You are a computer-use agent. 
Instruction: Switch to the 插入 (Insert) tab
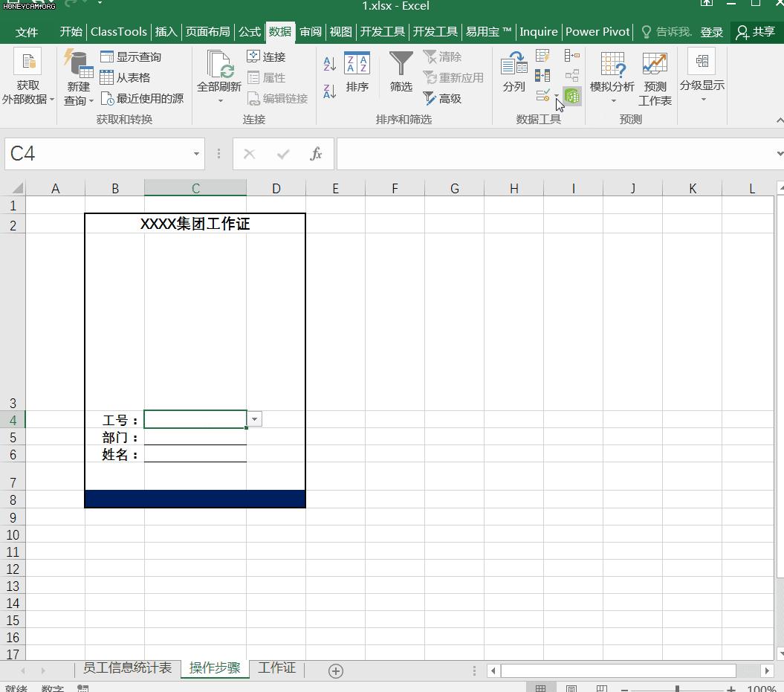coord(166,32)
